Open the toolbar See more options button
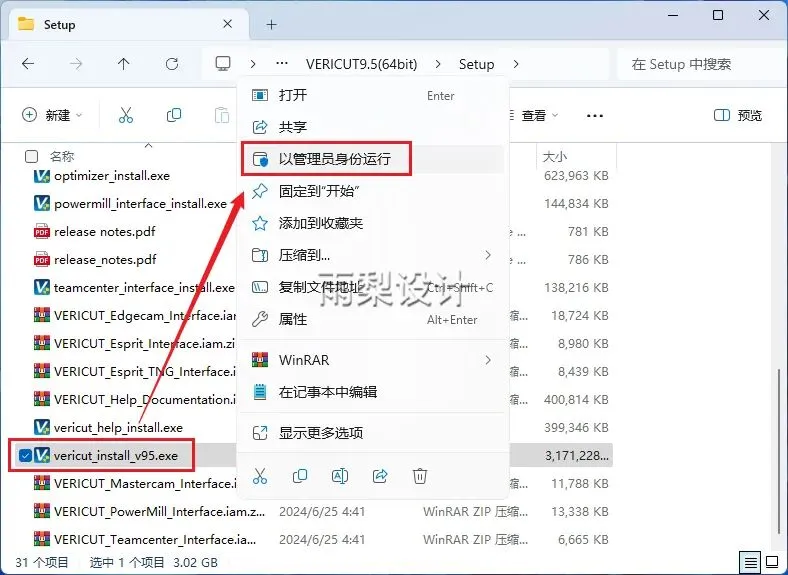 595,116
